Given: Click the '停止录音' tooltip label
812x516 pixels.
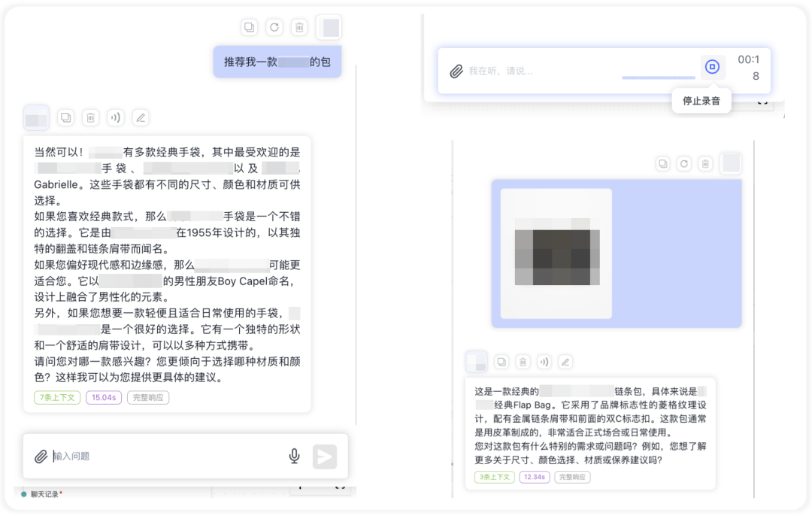Looking at the screenshot, I should click(701, 101).
